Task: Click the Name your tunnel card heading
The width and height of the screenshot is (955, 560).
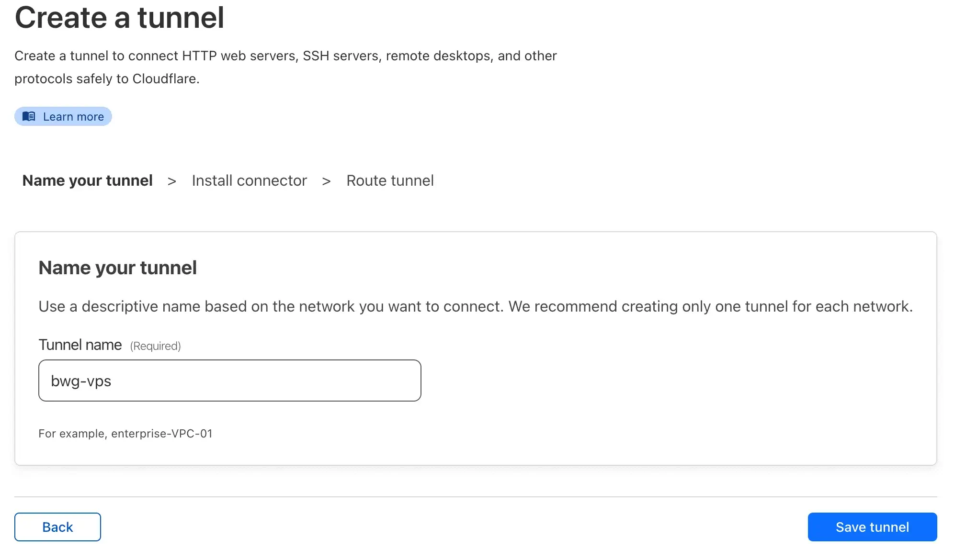Action: click(x=117, y=268)
